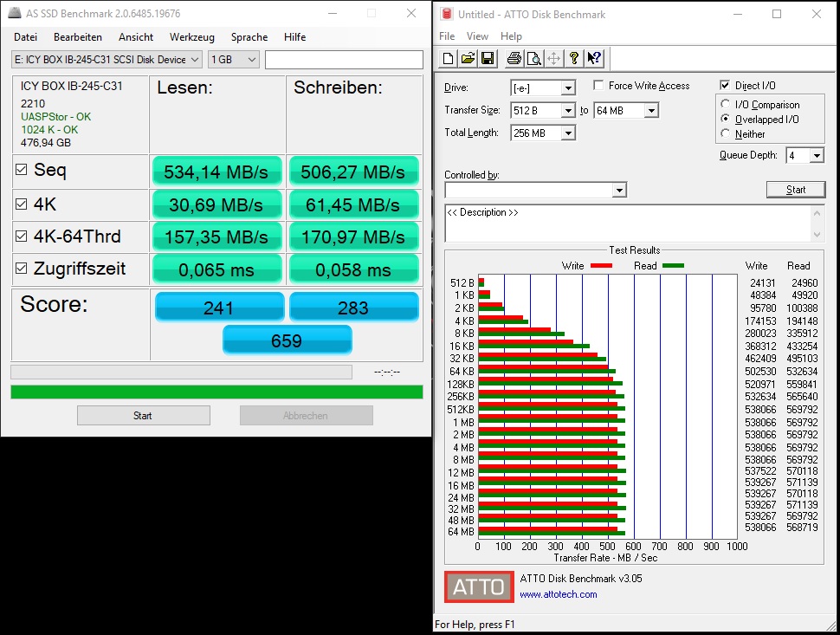The width and height of the screenshot is (840, 635).
Task: Uncheck the 4K-64Thrd test checkbox
Action: (x=22, y=237)
